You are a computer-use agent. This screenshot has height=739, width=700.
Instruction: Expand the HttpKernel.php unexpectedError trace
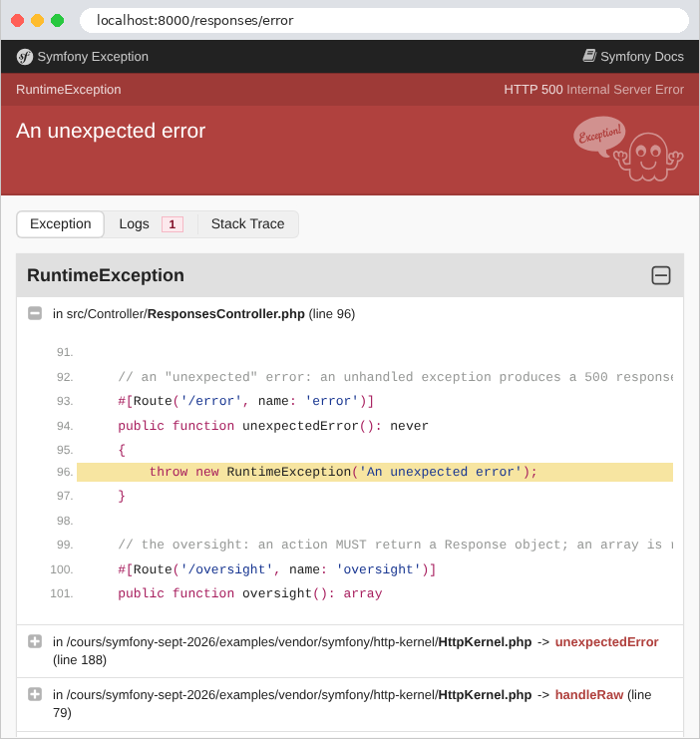pyautogui.click(x=35, y=641)
